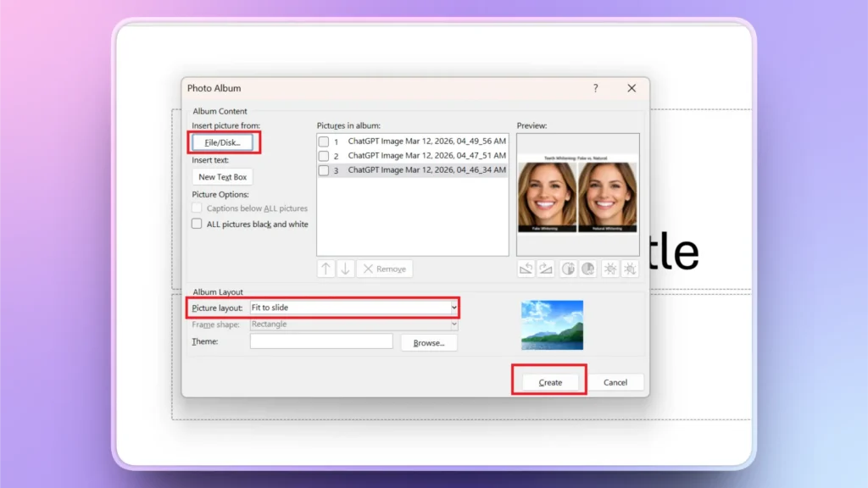Rotate the preview picture right
868x488 pixels.
[x=546, y=269]
